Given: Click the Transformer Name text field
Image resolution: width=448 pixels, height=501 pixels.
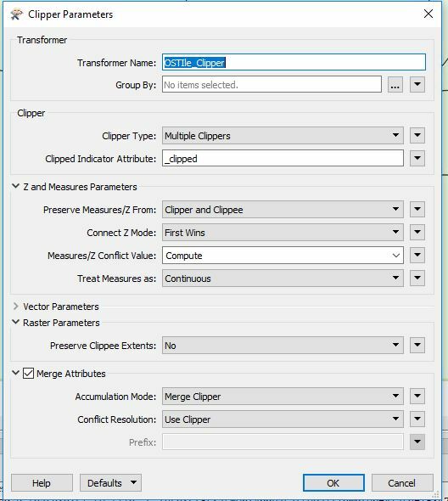Looking at the screenshot, I should click(294, 62).
